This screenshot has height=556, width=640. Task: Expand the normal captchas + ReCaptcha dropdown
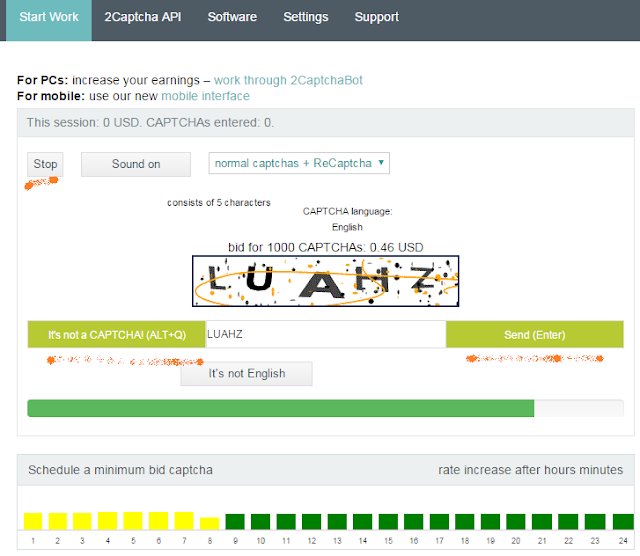click(299, 163)
